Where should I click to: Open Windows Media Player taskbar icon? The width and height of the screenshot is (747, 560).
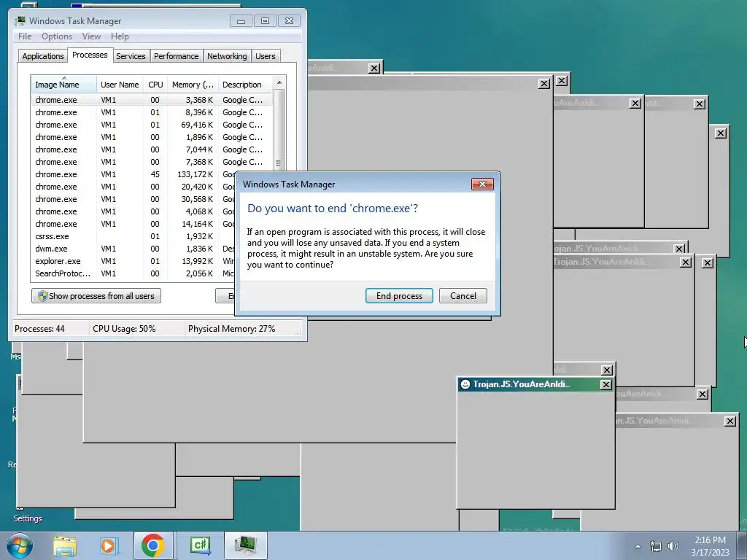tap(108, 545)
